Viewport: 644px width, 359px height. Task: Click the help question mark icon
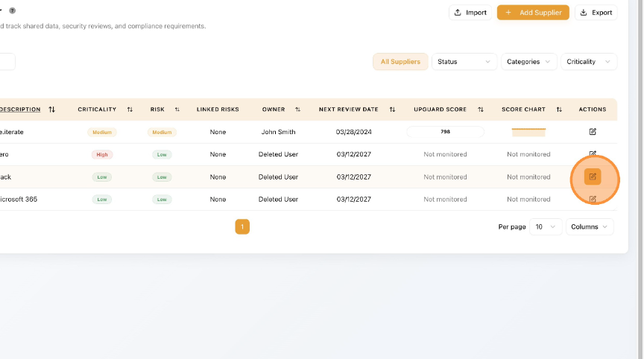coord(13,10)
